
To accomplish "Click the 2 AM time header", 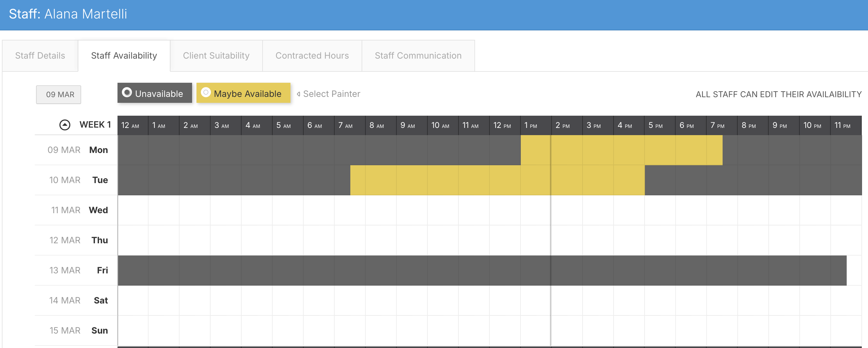I will (x=195, y=125).
